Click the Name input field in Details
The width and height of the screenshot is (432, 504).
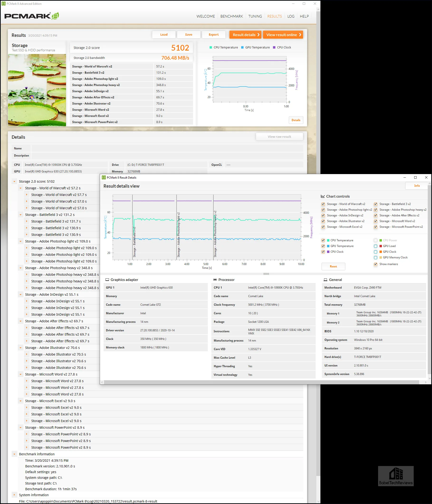[x=167, y=148]
